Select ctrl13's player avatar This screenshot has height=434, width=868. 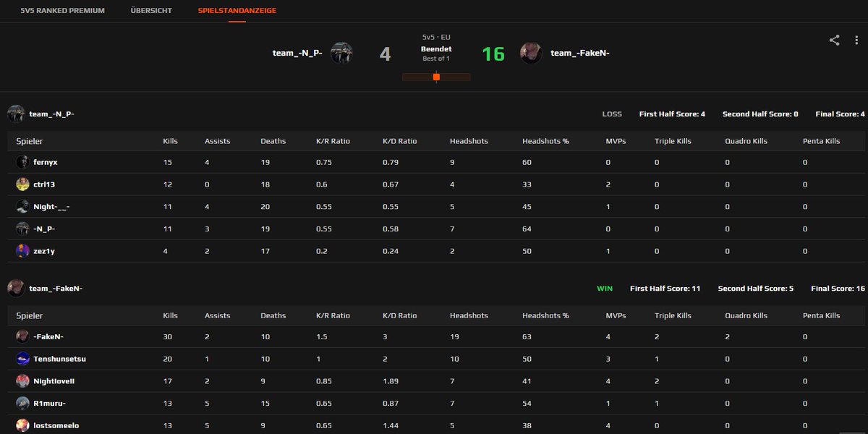click(x=22, y=184)
